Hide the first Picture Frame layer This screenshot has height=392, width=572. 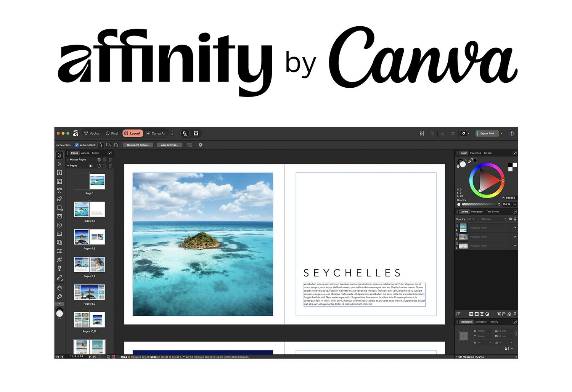(514, 228)
